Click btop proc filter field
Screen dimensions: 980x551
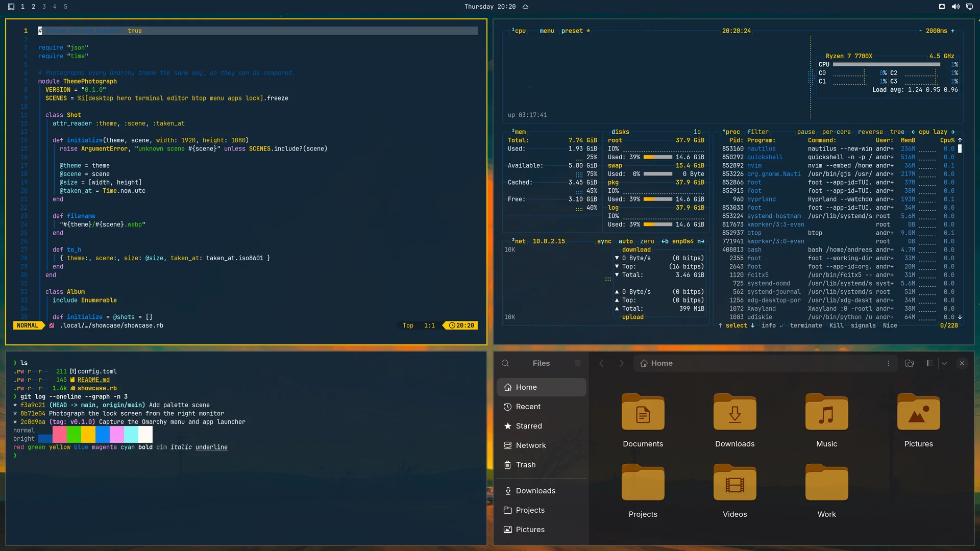tap(757, 132)
